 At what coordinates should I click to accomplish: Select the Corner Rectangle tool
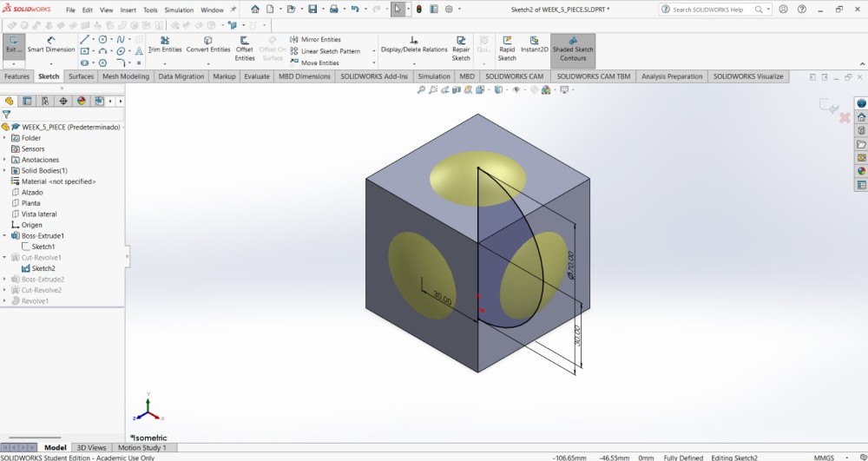tap(84, 51)
